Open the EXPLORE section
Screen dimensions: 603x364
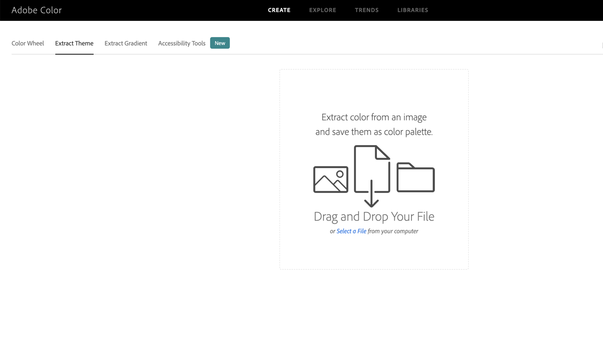(322, 10)
